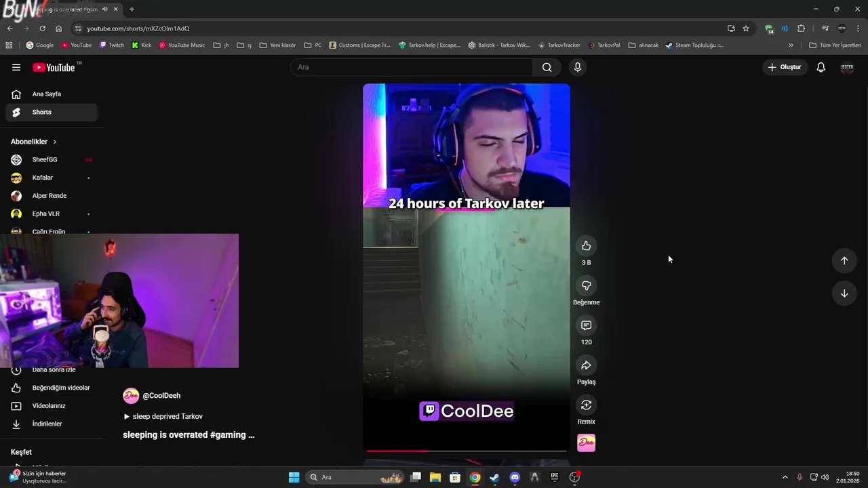Open YouTube notifications bell

point(821,67)
